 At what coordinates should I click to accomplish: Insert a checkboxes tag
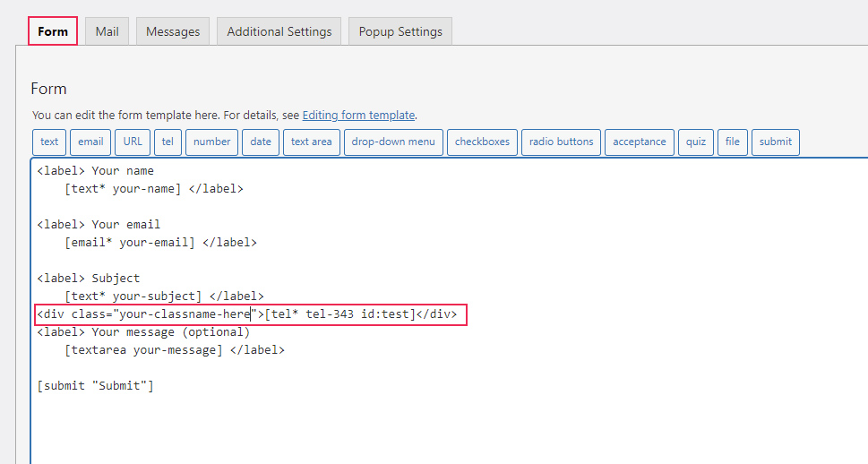482,142
